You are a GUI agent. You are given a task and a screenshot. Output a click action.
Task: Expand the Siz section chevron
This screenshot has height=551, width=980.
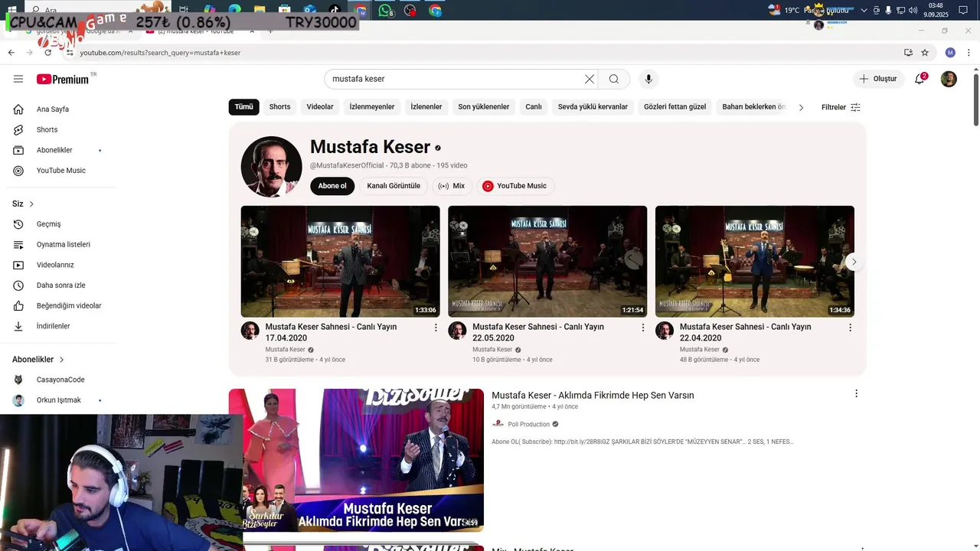coord(31,204)
